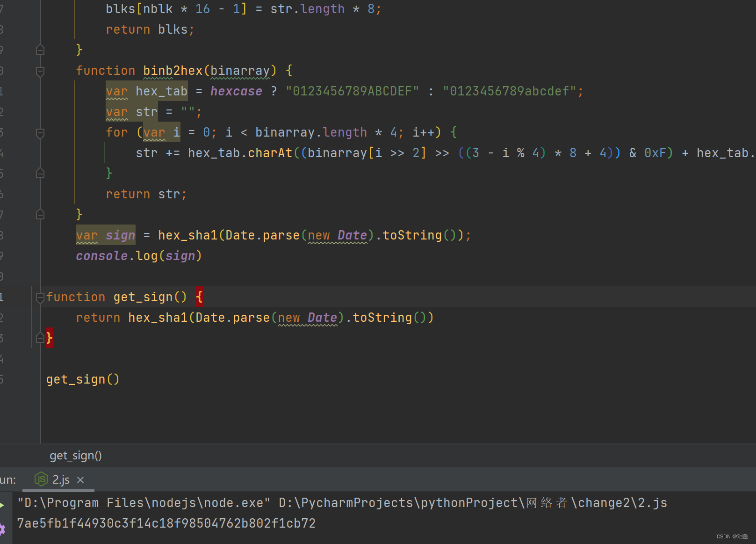Image resolution: width=756 pixels, height=544 pixels.
Task: Click the binb2hex function name
Action: point(173,71)
